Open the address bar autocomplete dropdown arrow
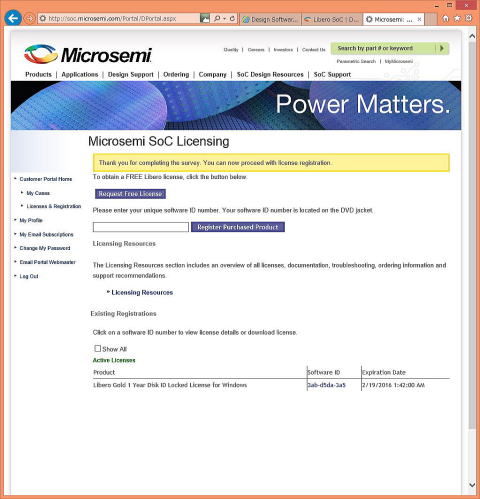 (224, 19)
